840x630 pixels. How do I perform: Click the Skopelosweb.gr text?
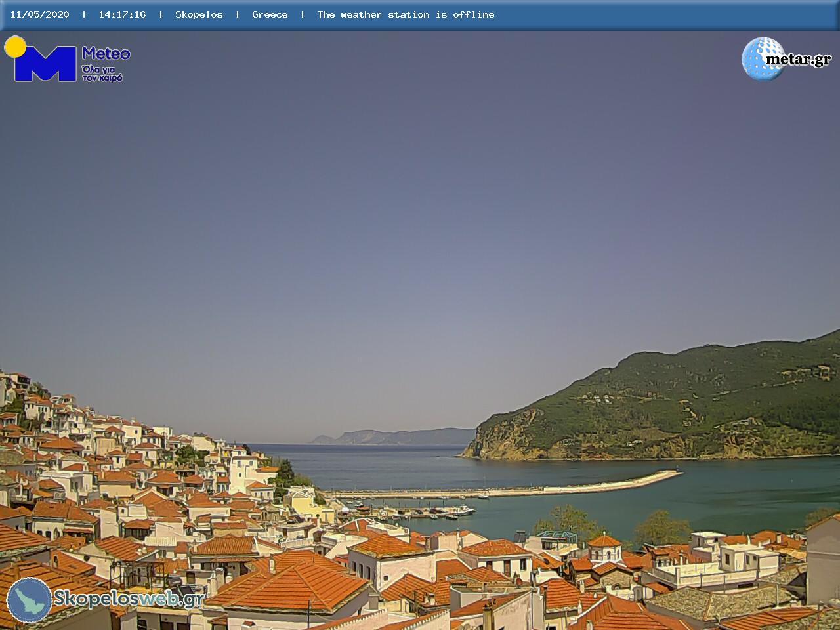click(x=129, y=598)
